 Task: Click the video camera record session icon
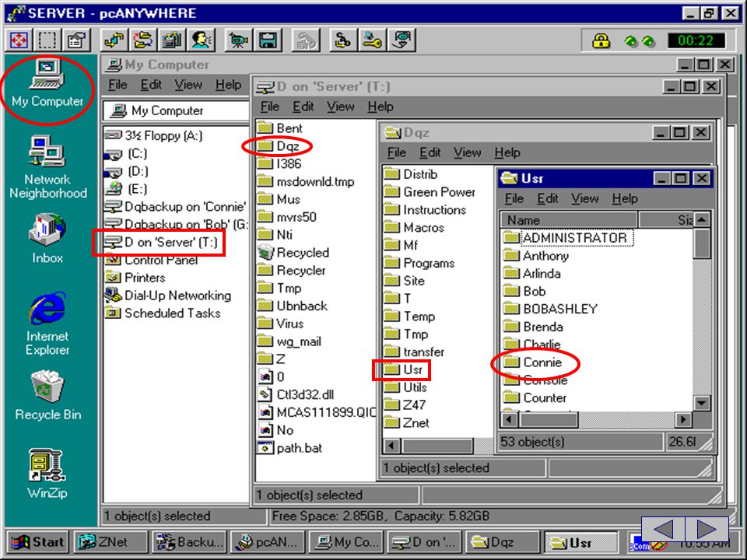click(238, 40)
